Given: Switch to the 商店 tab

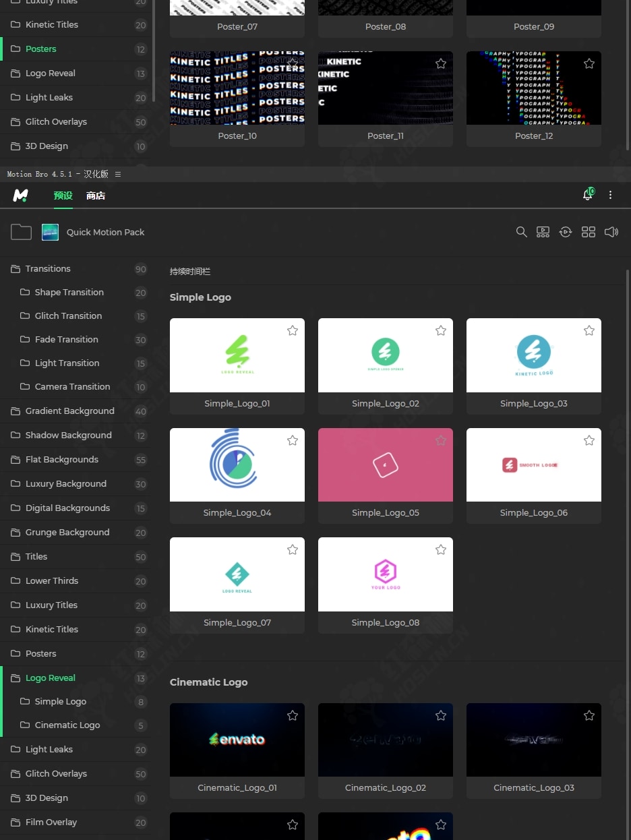Looking at the screenshot, I should tap(96, 196).
